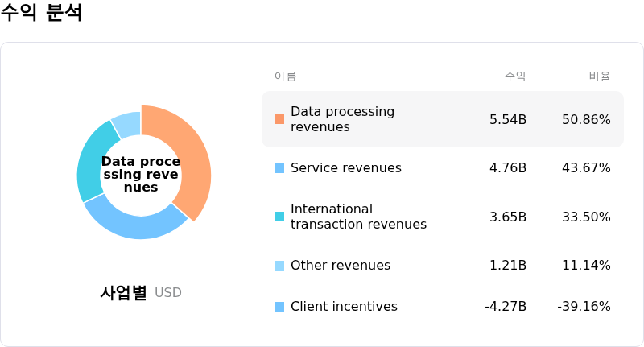Click the teal International transaction revenues swatch

point(279,217)
